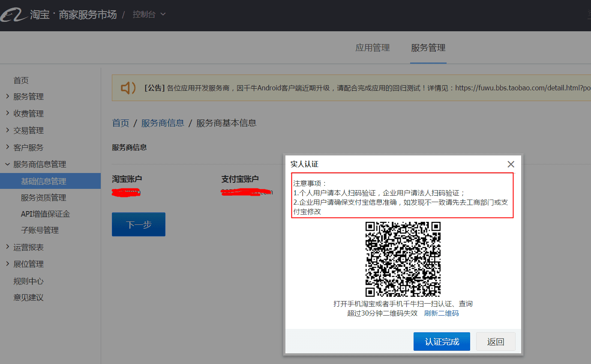Click the announcement speaker icon
591x364 pixels.
click(x=128, y=88)
